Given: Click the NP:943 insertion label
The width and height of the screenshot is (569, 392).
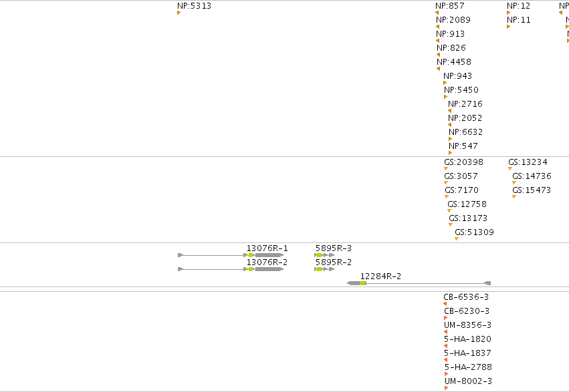Looking at the screenshot, I should coord(457,76).
